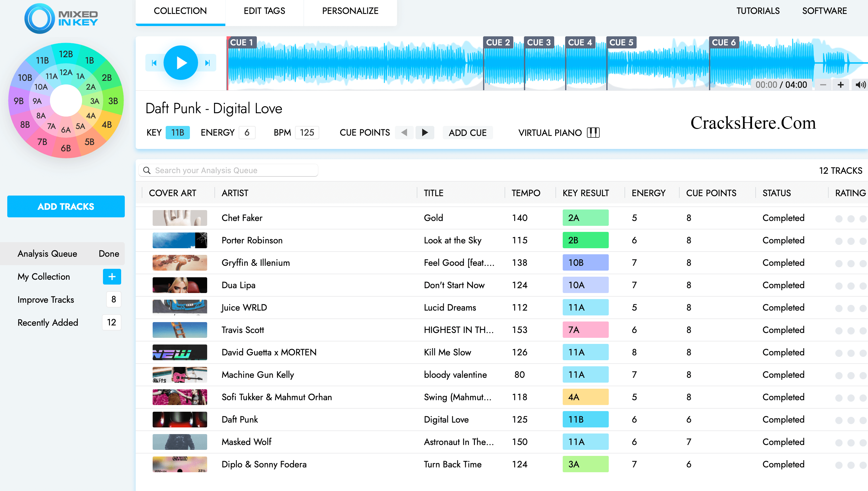
Task: Select 8A on the Camelot wheel
Action: click(x=41, y=116)
